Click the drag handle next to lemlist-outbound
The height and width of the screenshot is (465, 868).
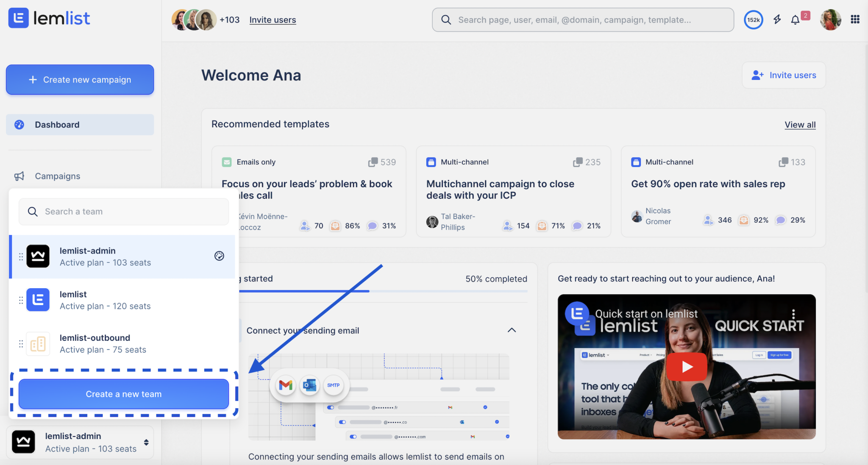click(20, 343)
